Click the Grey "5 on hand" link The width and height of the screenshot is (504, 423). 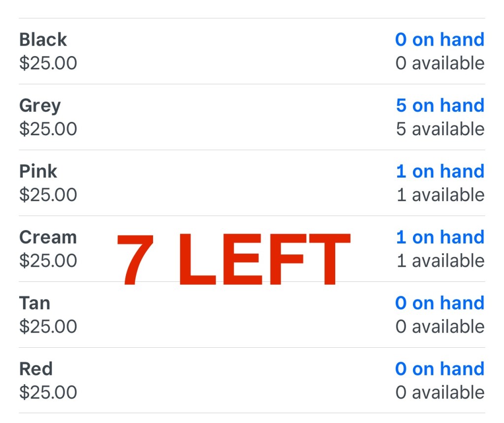tap(440, 106)
